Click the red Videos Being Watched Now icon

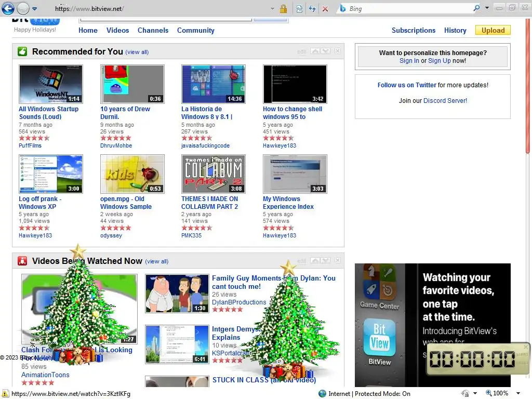pyautogui.click(x=22, y=261)
